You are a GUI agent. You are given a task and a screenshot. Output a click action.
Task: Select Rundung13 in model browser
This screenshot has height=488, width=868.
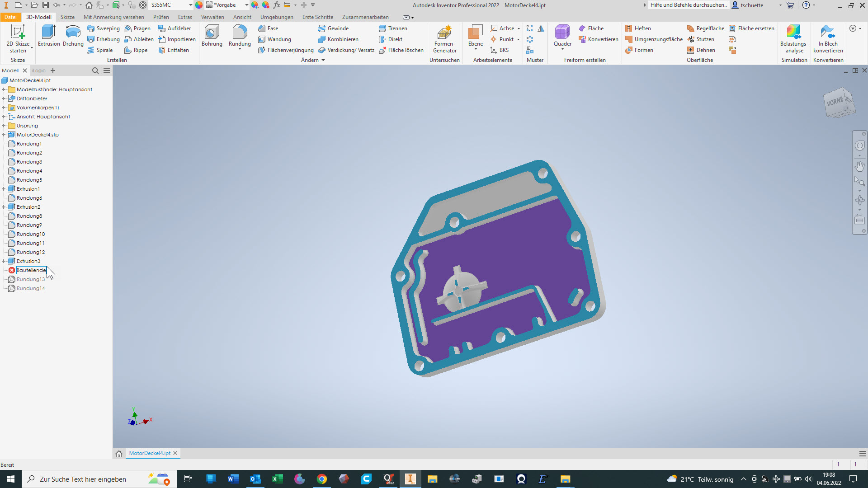click(31, 279)
